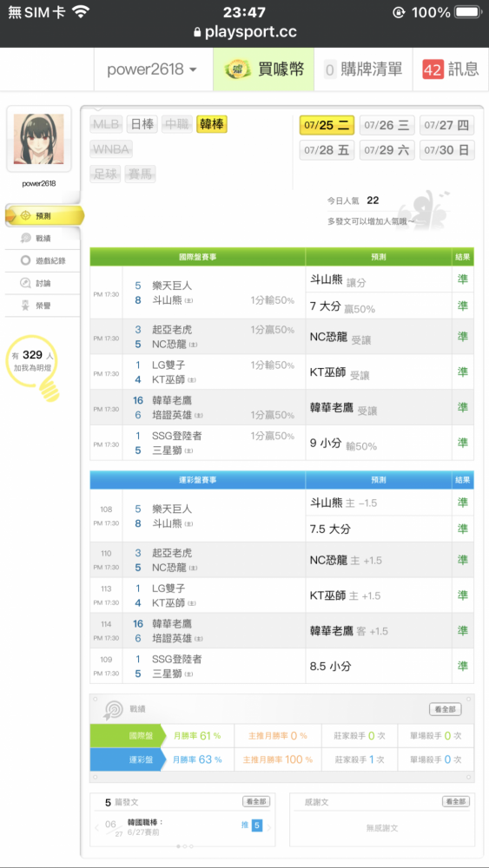This screenshot has height=868, width=489.
Task: Click 莊家殺手 1 次 stat
Action: point(360,759)
